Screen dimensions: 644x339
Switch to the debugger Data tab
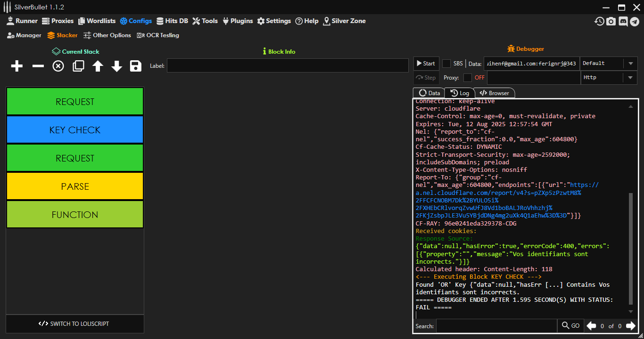(x=429, y=93)
